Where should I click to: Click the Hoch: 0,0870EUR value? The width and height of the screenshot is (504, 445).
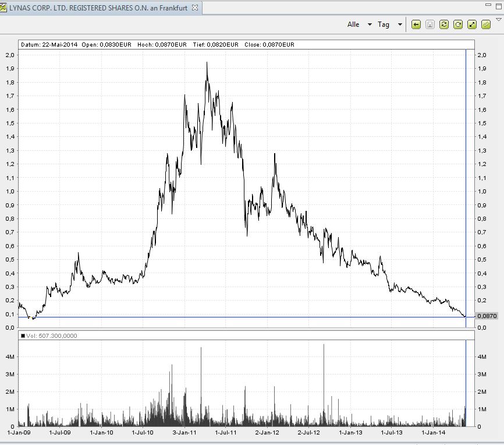pos(162,45)
